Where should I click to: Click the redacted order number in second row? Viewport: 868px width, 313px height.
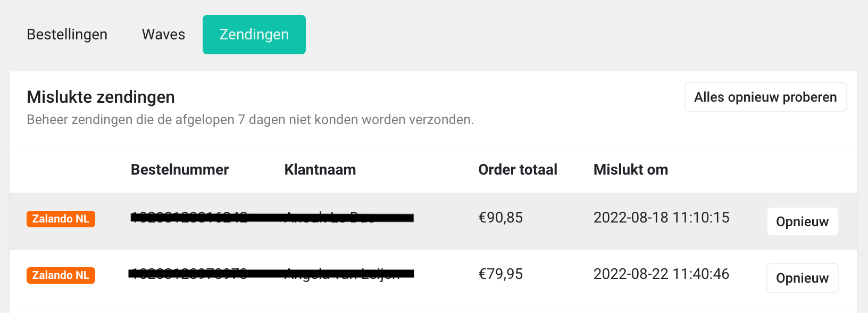pyautogui.click(x=189, y=274)
